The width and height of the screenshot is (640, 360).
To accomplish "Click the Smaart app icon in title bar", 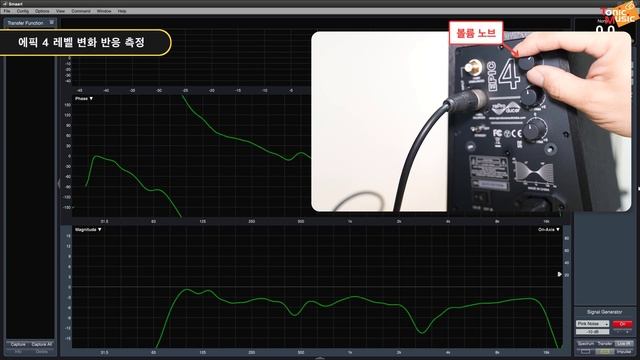I will [x=5, y=4].
